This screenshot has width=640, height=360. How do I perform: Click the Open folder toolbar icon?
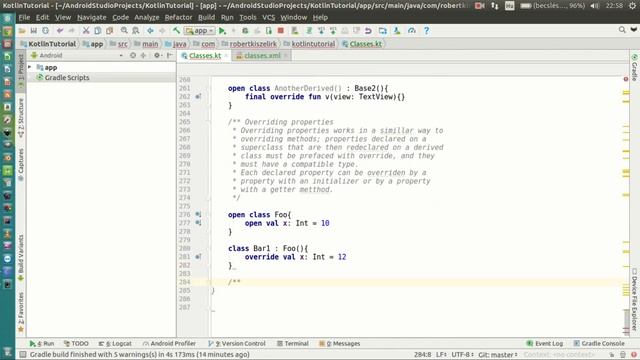(x=22, y=31)
